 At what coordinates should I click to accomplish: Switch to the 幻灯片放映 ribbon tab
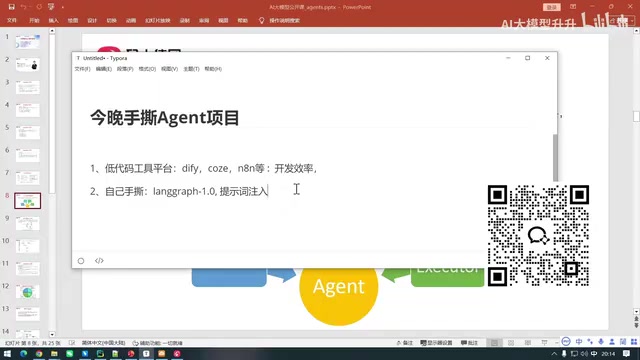point(158,20)
